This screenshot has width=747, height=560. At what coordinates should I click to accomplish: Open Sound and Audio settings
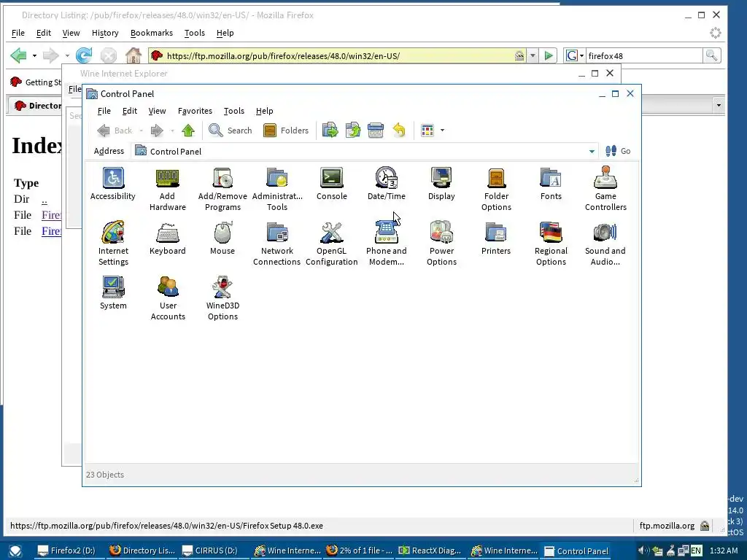click(605, 244)
